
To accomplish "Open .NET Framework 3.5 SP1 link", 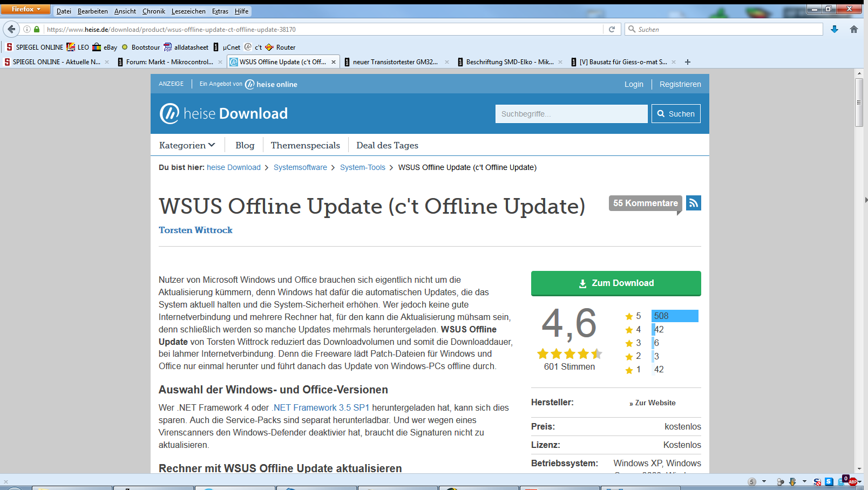I will 321,408.
